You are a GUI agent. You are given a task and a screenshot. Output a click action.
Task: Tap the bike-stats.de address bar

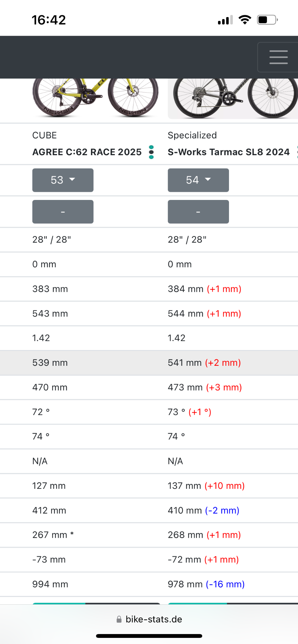point(154,619)
